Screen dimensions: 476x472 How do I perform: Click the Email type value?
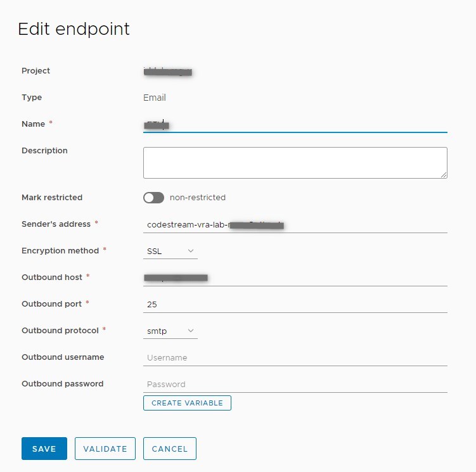(x=155, y=98)
